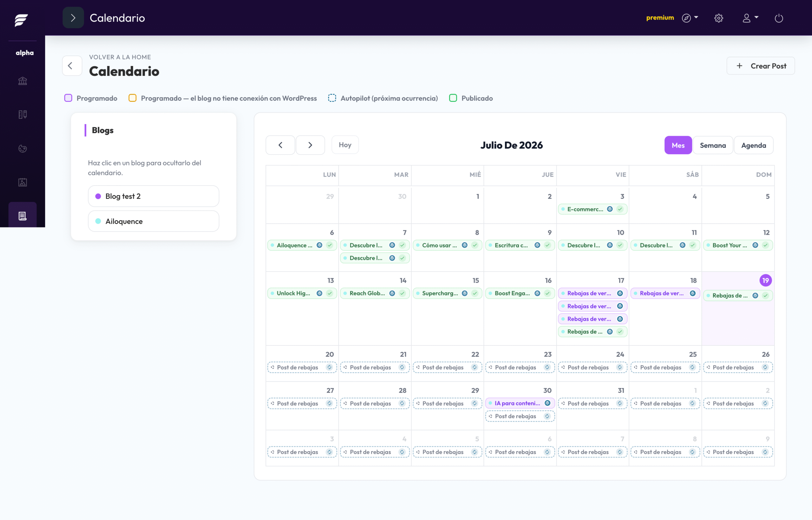
Task: Click the green Publicado legend swatch
Action: click(x=453, y=98)
